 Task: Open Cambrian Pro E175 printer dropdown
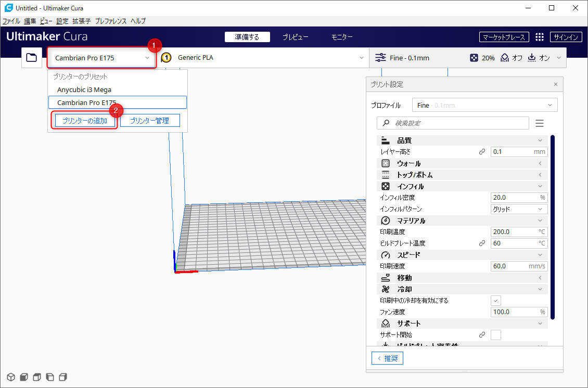coord(101,58)
